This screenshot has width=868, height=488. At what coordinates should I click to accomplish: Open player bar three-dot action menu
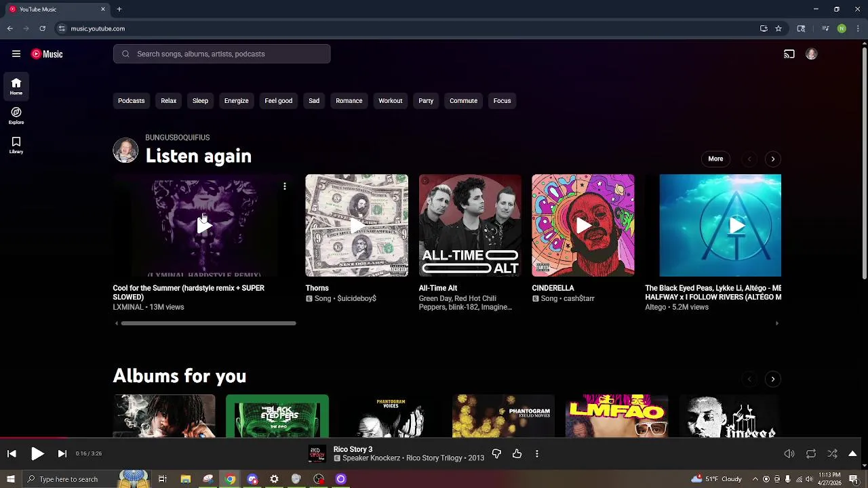click(537, 453)
